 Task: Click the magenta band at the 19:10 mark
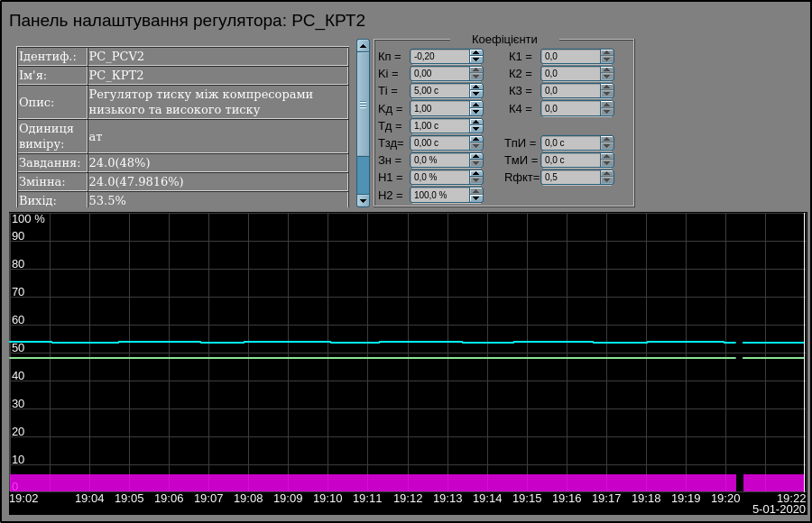click(x=328, y=482)
